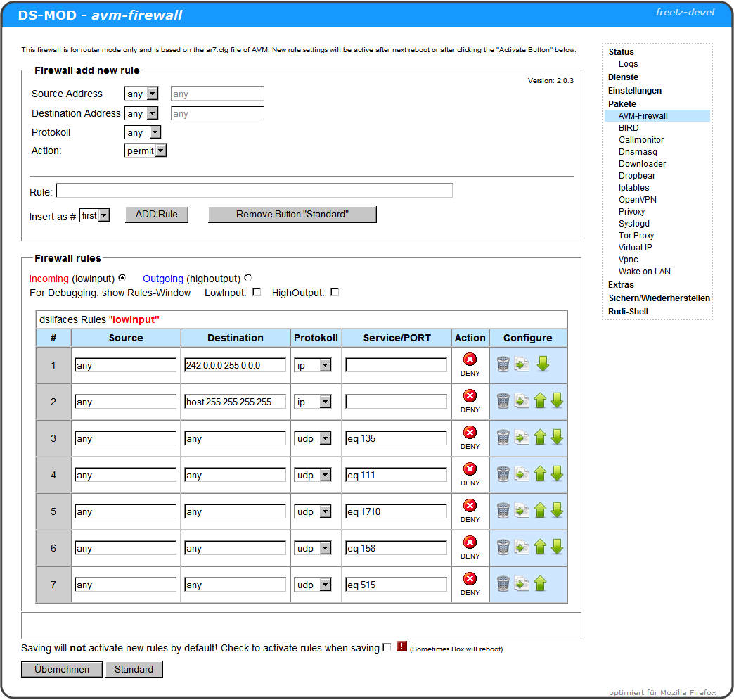Image resolution: width=734 pixels, height=700 pixels.
Task: Open the Iptables package menu entry
Action: click(x=633, y=188)
